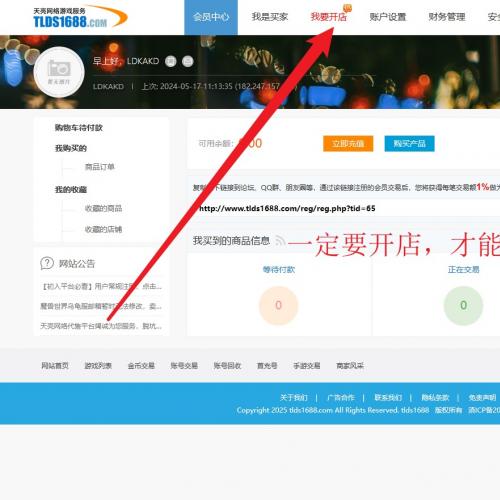This screenshot has width=500, height=500.
Task: Open the 我要开店 menu item
Action: pyautogui.click(x=329, y=17)
